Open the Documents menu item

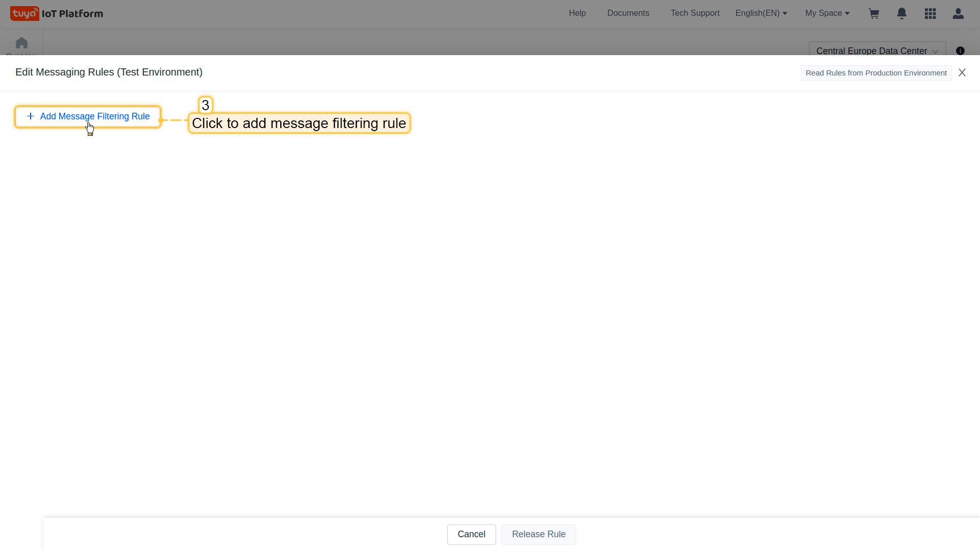628,13
